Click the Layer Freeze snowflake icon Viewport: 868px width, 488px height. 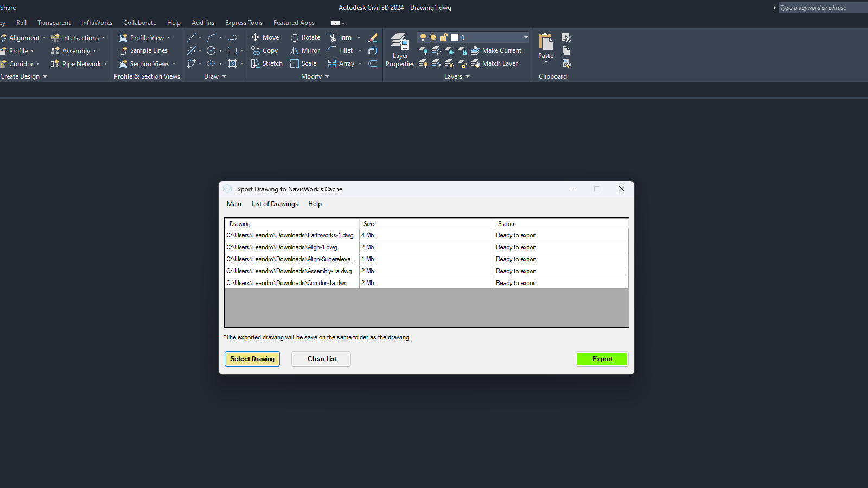[449, 50]
